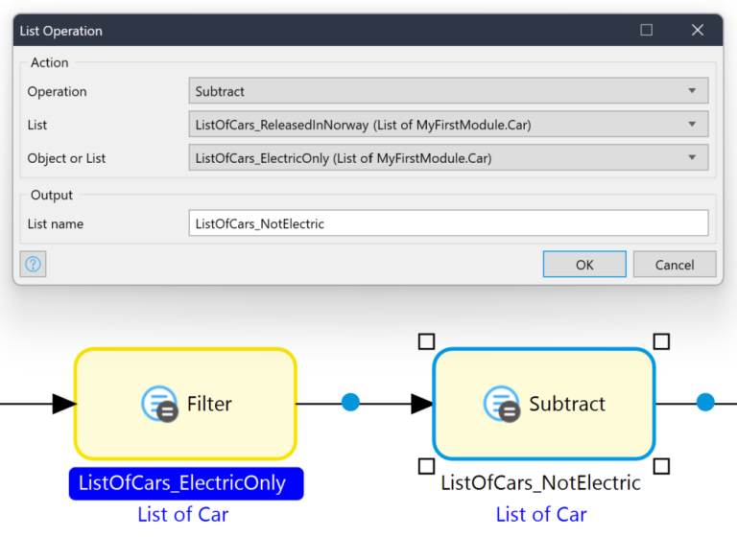This screenshot has height=560, width=737.
Task: Click blue flow dot between Filter and Subtract
Action: 350,403
